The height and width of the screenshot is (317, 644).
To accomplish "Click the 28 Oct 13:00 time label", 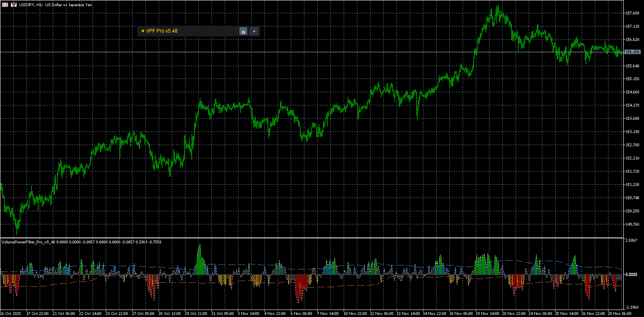I will pyautogui.click(x=169, y=314).
